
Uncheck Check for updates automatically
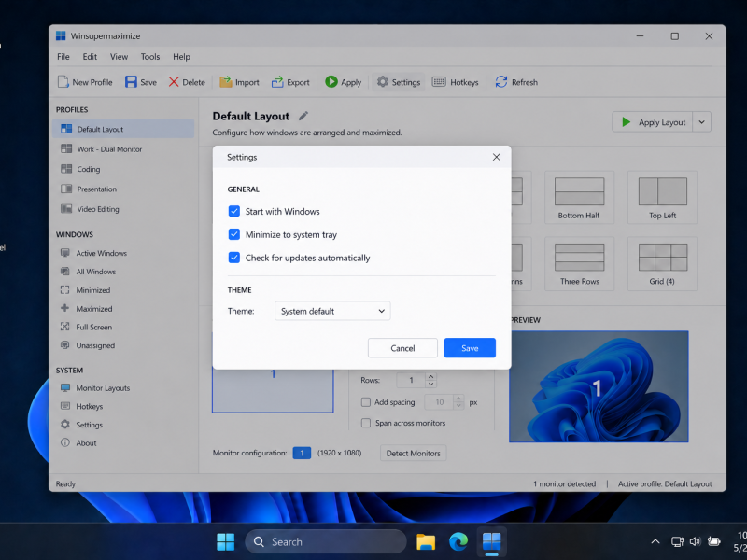pyautogui.click(x=234, y=258)
